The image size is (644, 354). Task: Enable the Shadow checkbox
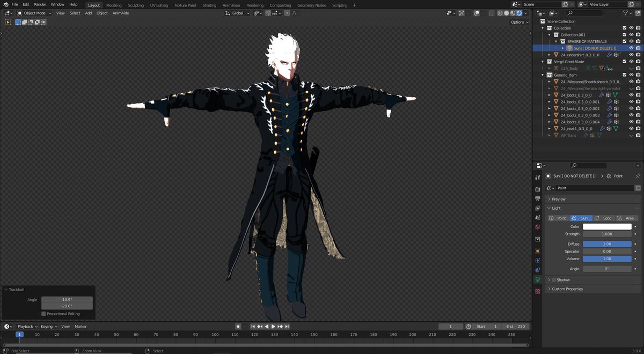[x=554, y=279]
